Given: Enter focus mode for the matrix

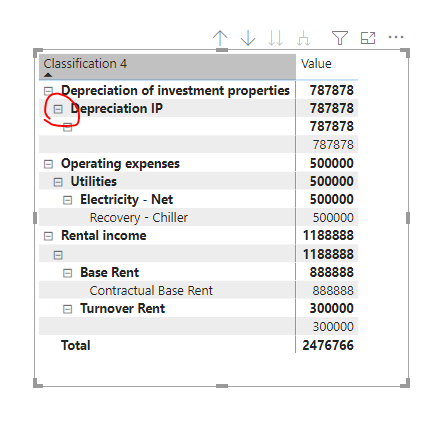Looking at the screenshot, I should point(368,38).
